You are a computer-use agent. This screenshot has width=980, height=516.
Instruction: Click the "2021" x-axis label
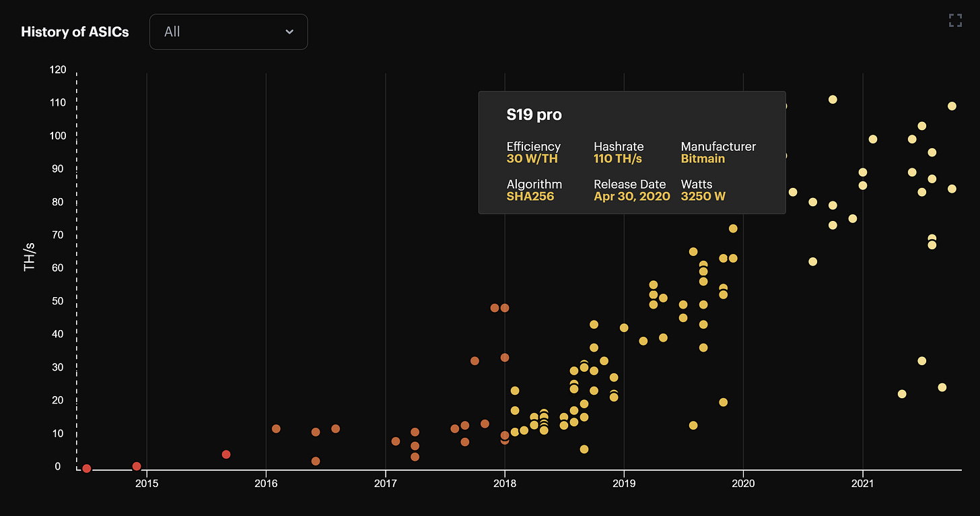point(862,484)
